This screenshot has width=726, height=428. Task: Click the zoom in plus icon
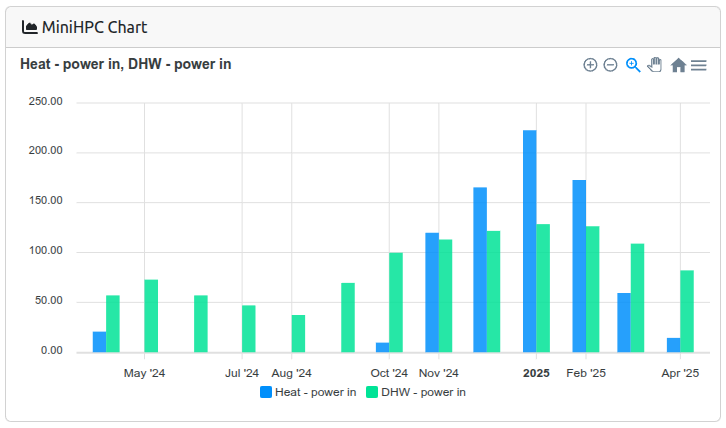click(590, 65)
